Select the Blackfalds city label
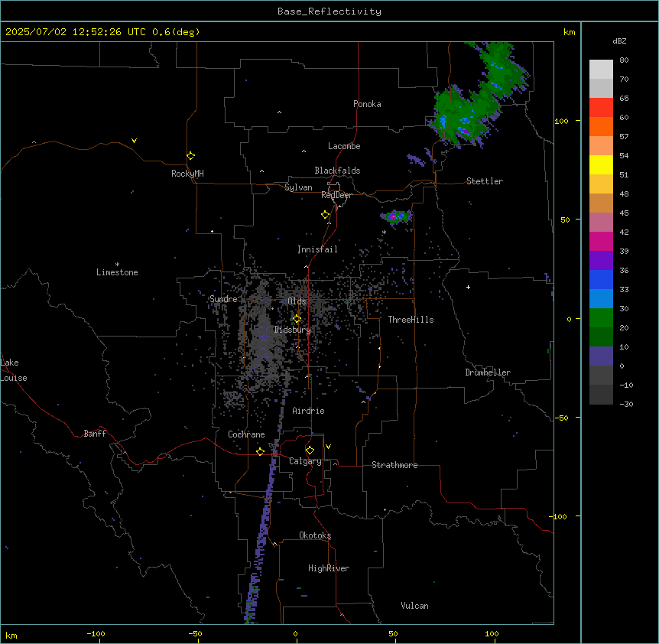 pyautogui.click(x=337, y=171)
